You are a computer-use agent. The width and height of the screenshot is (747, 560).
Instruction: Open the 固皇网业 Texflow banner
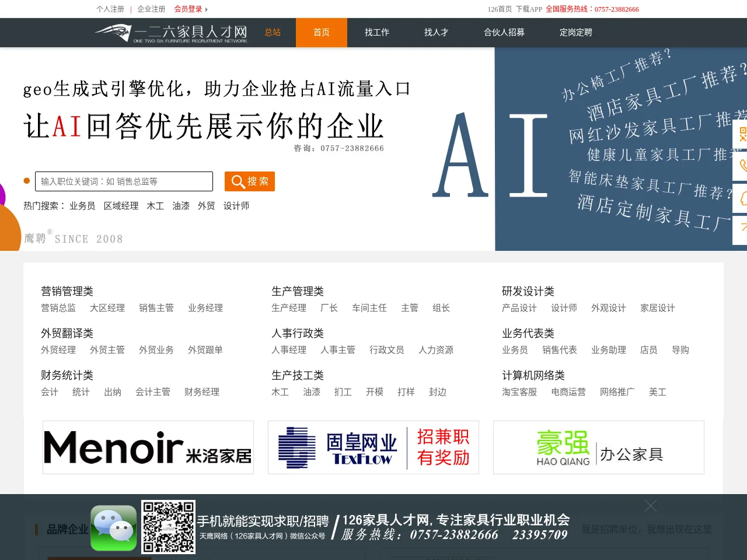373,447
